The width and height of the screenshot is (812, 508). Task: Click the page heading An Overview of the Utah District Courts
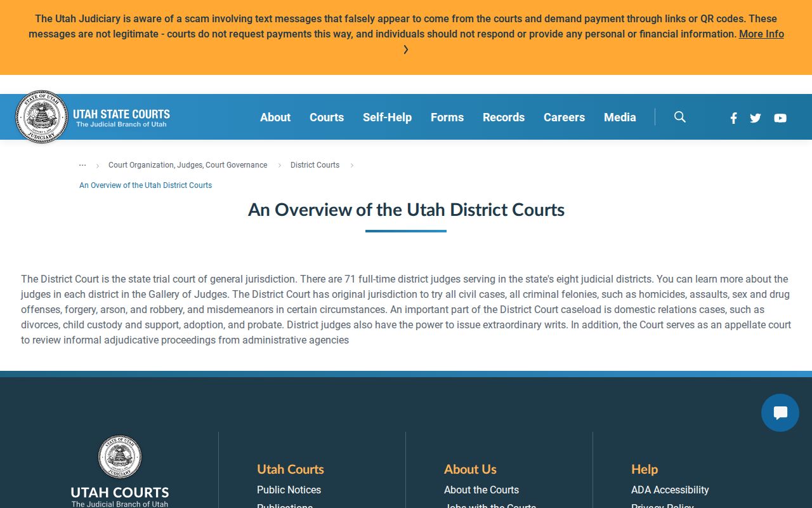click(x=406, y=210)
